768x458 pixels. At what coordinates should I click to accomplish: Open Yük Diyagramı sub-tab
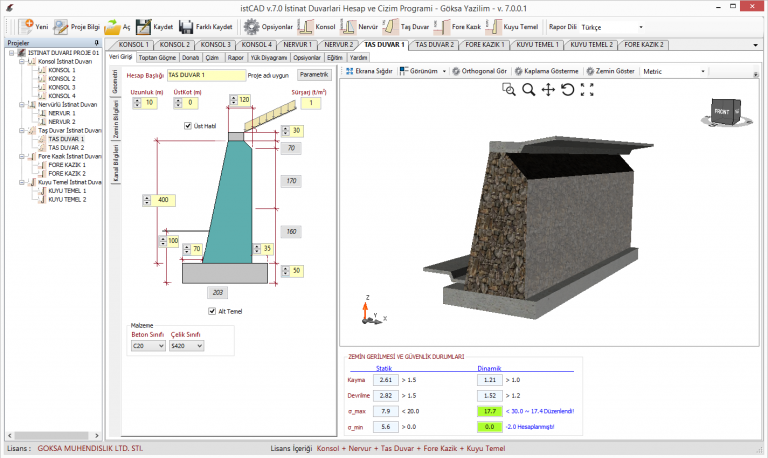click(x=269, y=58)
